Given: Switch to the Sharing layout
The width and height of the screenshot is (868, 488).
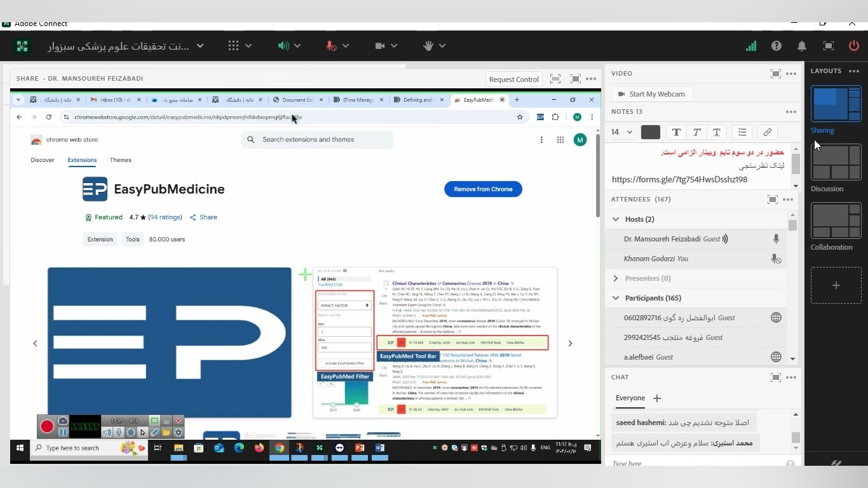Looking at the screenshot, I should (x=836, y=104).
